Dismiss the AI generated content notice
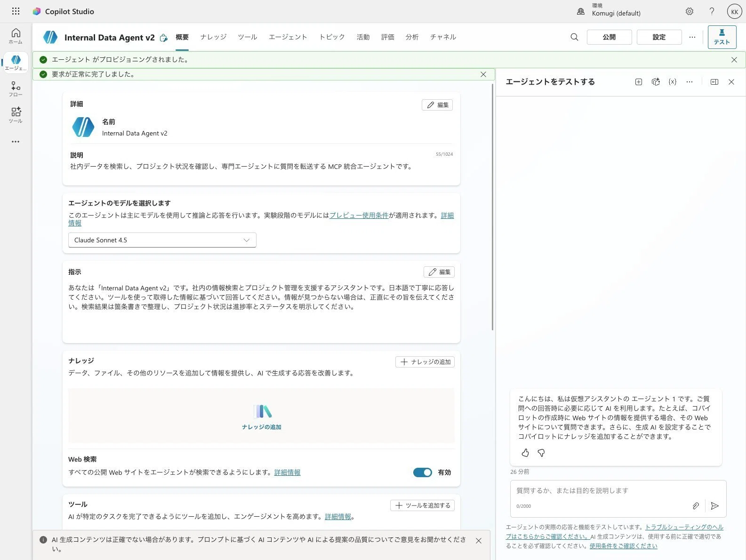Screen dimensions: 746x560 [x=479, y=541]
